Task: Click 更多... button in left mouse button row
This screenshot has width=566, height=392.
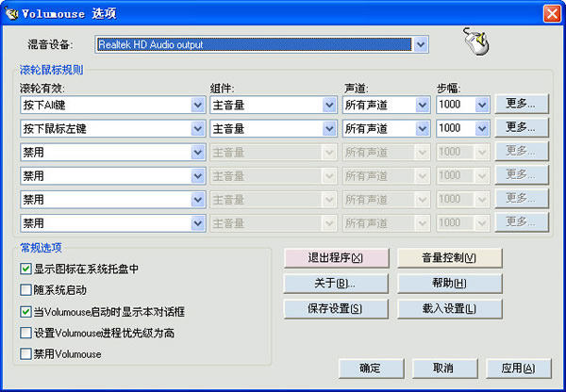Action: pyautogui.click(x=522, y=127)
